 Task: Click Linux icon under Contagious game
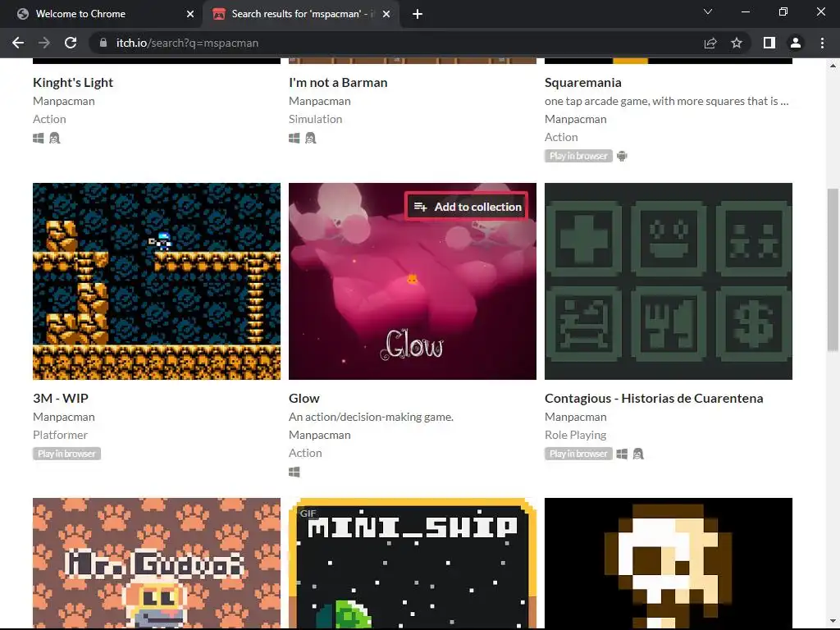pos(638,454)
